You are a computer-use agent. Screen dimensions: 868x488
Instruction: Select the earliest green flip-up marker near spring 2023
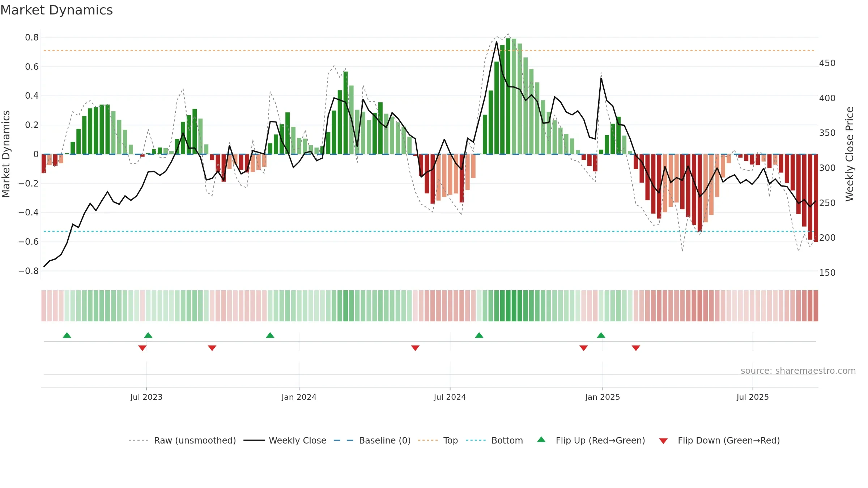(67, 335)
